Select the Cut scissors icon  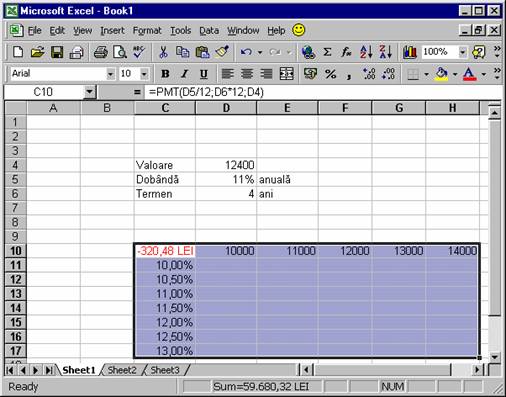163,52
